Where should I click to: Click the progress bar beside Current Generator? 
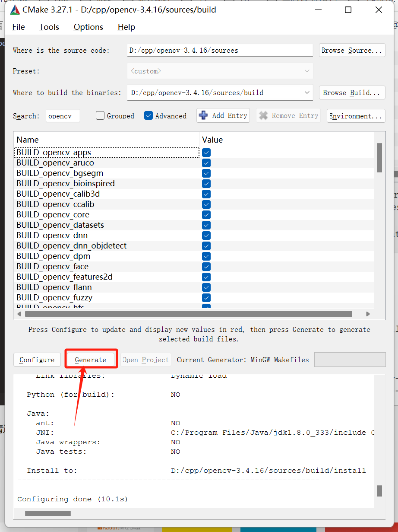(350, 360)
